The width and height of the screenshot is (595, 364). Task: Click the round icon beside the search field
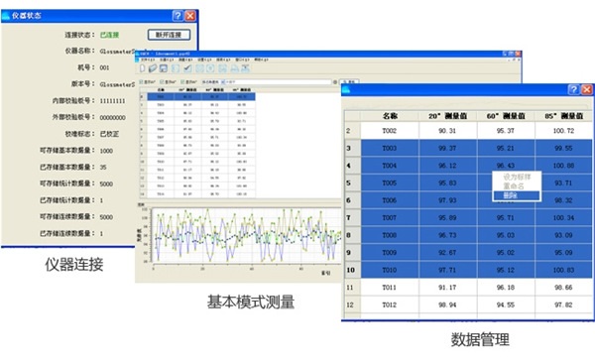coord(335,82)
